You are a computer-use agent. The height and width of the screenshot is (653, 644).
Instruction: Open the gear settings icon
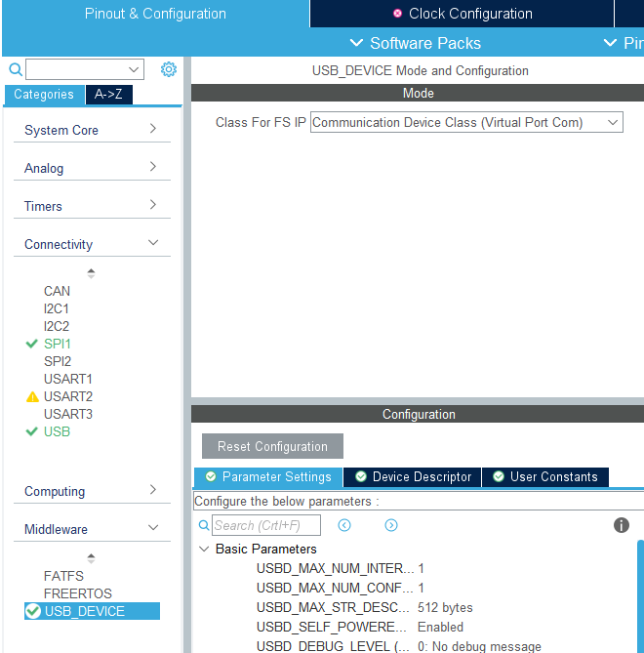pos(169,69)
